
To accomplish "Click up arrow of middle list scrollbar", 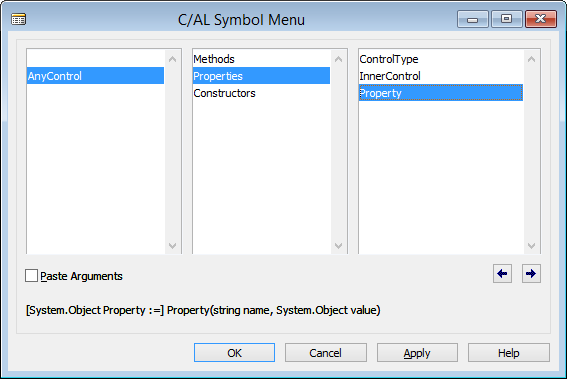I will pyautogui.click(x=338, y=59).
